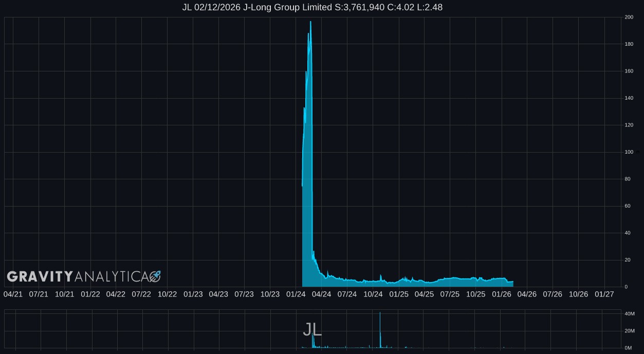Click the 07/25 date label on x-axis
Image resolution: width=644 pixels, height=354 pixels.
(450, 294)
